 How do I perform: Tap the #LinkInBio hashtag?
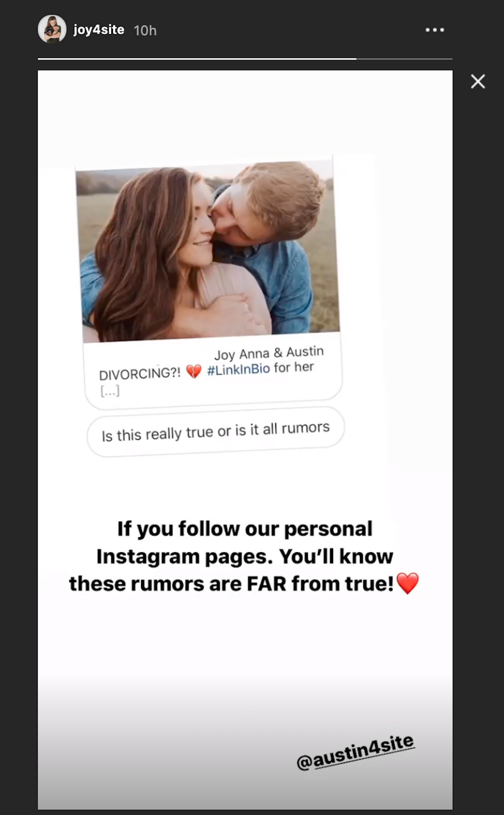coord(238,369)
